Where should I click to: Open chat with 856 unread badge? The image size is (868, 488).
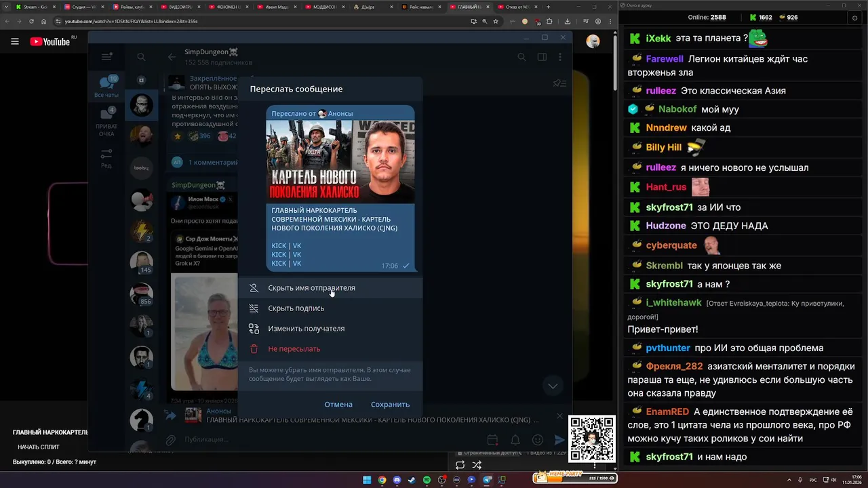tap(141, 293)
